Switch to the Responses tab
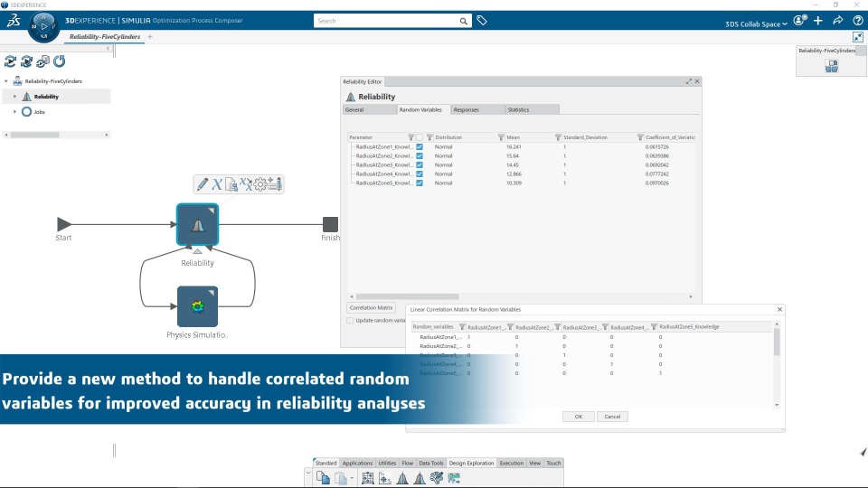Viewport: 868px width, 488px height. click(477, 109)
